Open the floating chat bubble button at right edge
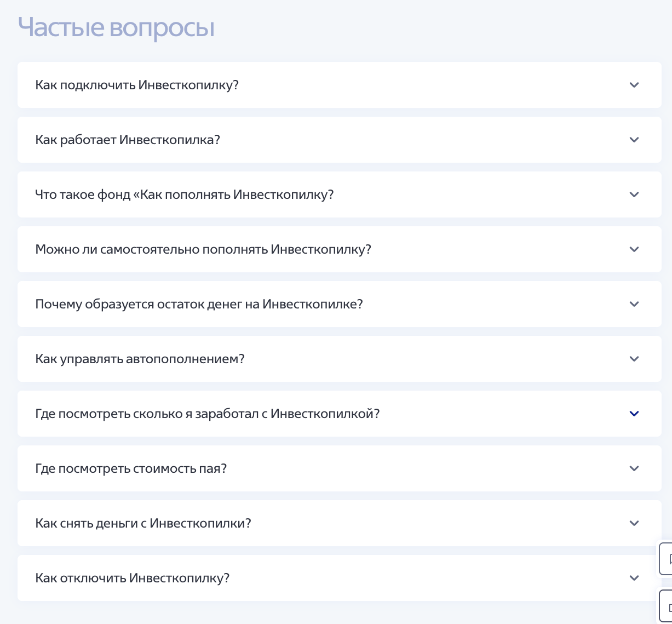Viewport: 672px width, 624px height. click(667, 559)
